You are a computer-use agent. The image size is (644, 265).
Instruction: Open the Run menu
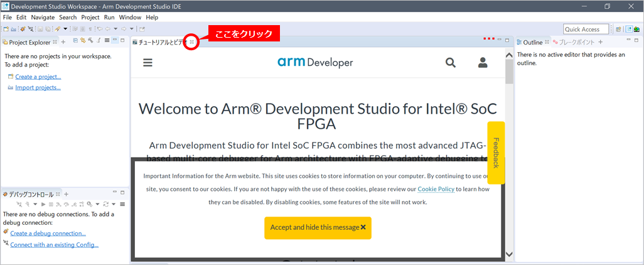coord(109,17)
